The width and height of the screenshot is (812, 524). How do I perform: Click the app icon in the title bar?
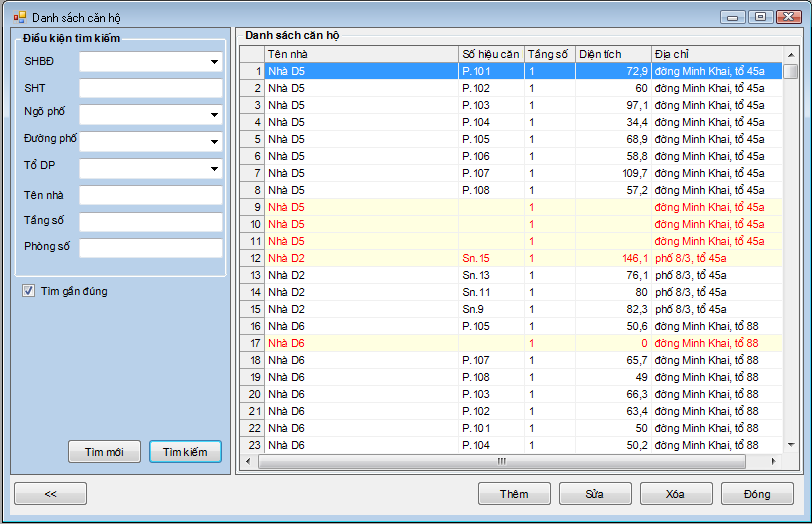pos(19,17)
